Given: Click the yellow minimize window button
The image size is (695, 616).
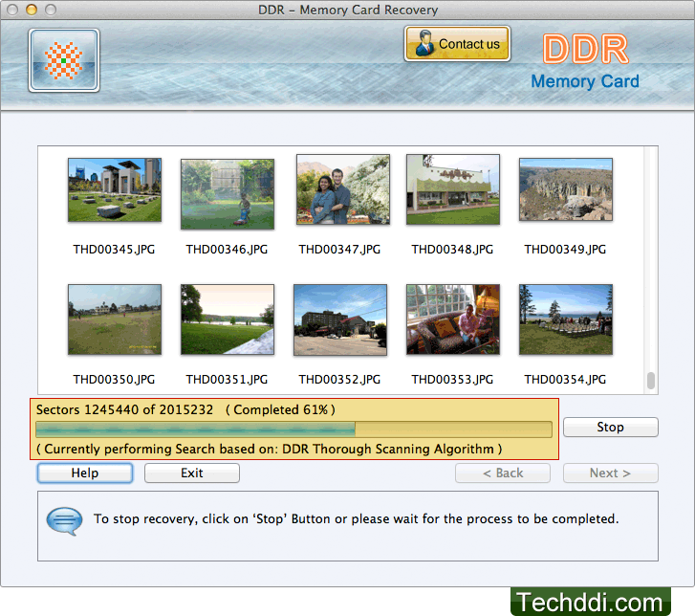Looking at the screenshot, I should pos(32,10).
